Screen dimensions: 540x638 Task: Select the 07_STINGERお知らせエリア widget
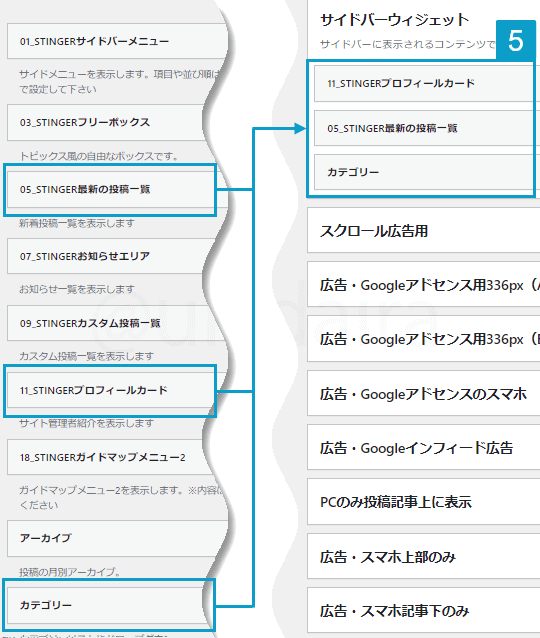[108, 256]
